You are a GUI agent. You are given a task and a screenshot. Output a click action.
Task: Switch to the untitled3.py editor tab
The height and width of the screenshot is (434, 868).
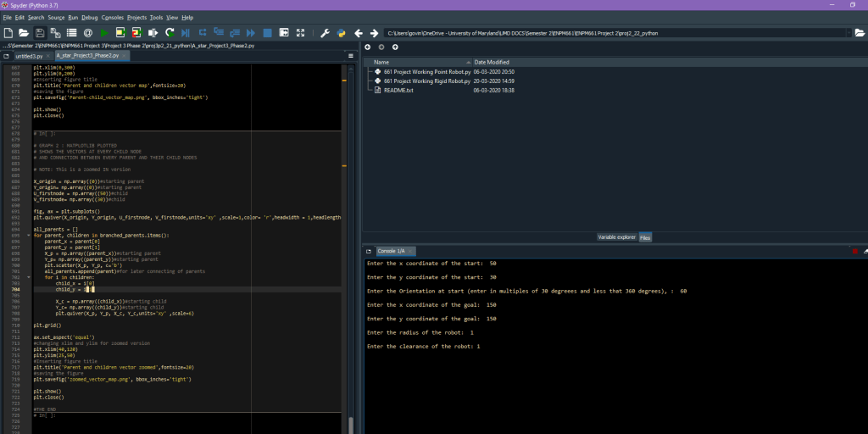29,56
